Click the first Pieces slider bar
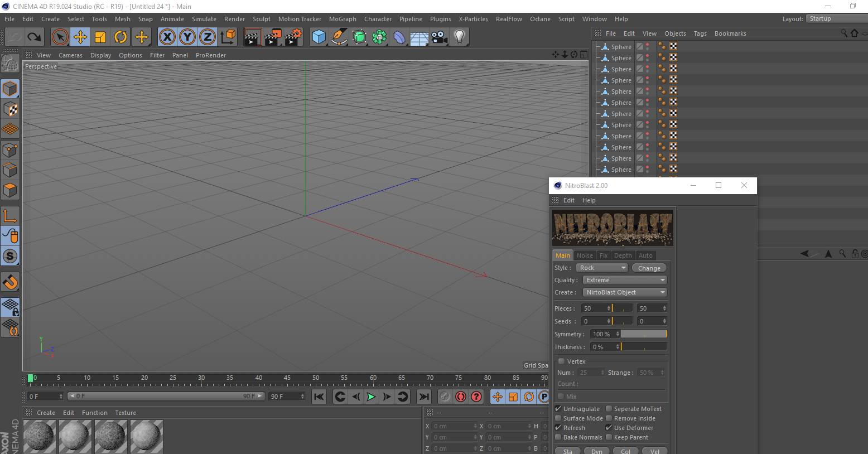The image size is (868, 454). (622, 308)
